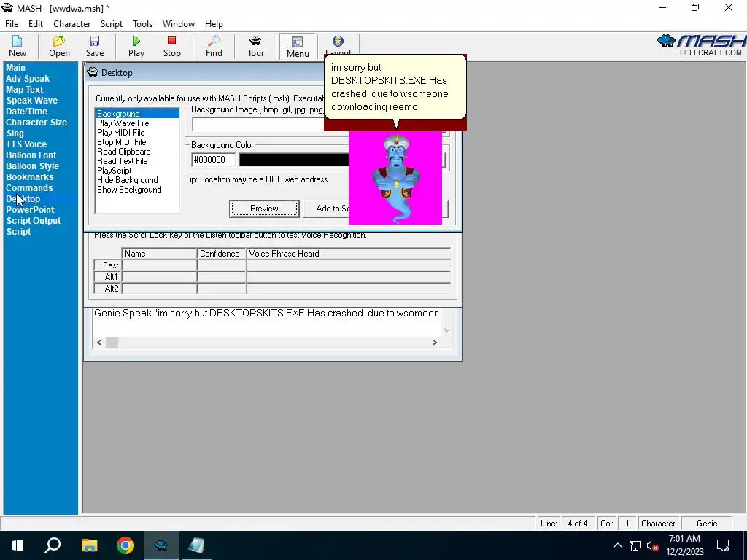747x560 pixels.
Task: Open the Character Size panel
Action: 36,122
